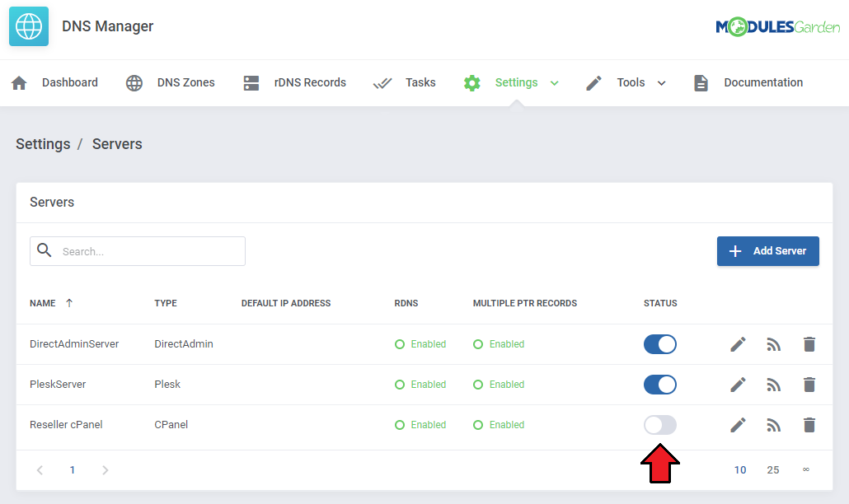Screen dimensions: 849x504
Task: Click the PleskServer name cell
Action: (58, 385)
